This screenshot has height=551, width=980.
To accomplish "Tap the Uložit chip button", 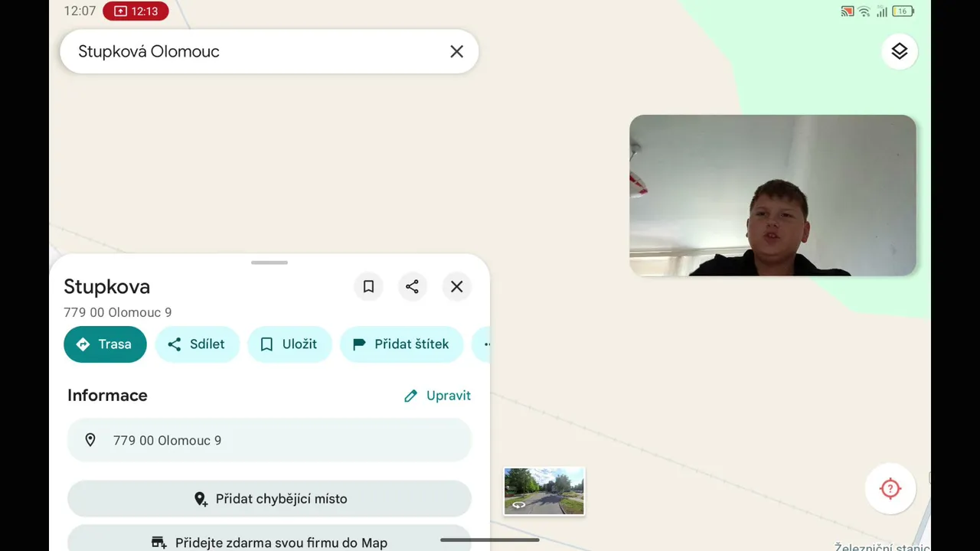I will [x=289, y=344].
